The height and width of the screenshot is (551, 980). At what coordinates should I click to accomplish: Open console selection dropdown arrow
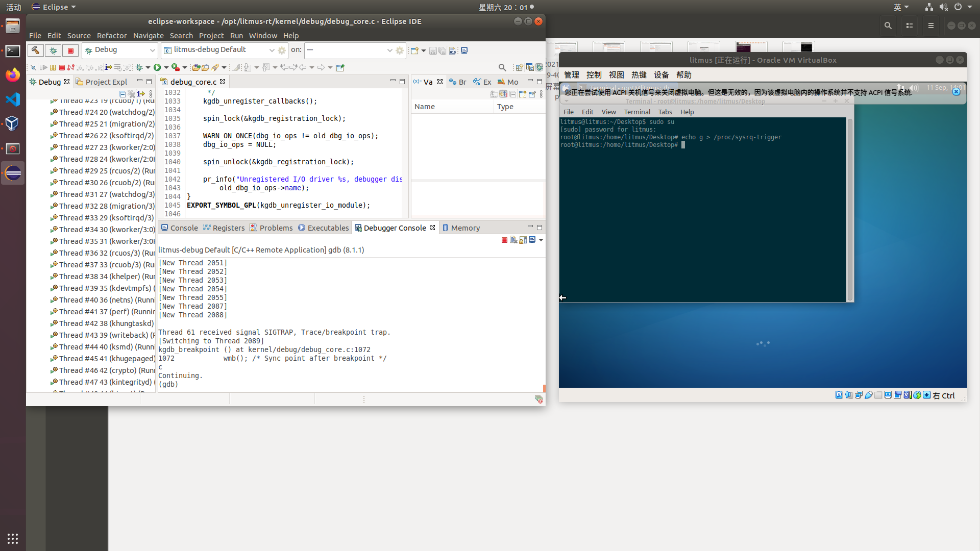click(x=541, y=240)
